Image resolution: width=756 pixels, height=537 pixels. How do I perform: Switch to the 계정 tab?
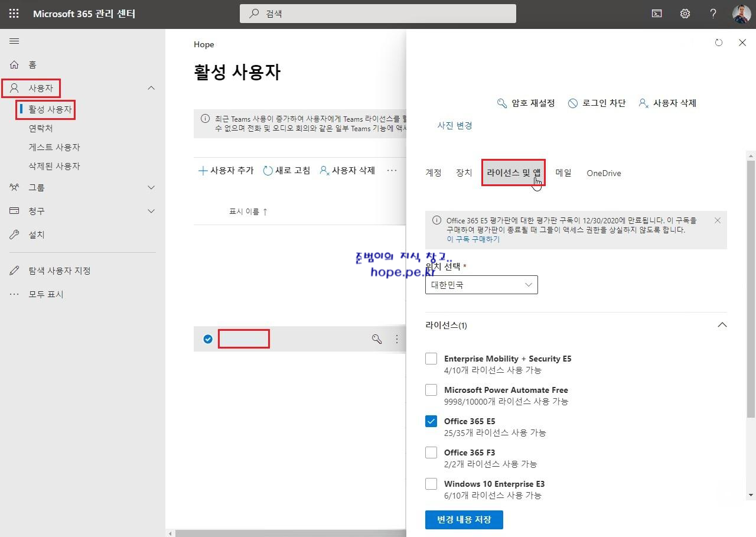(x=434, y=173)
